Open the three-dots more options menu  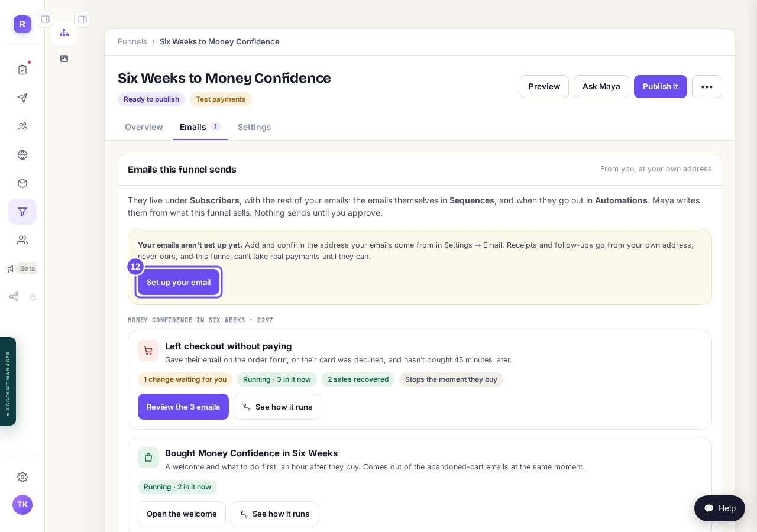click(707, 86)
